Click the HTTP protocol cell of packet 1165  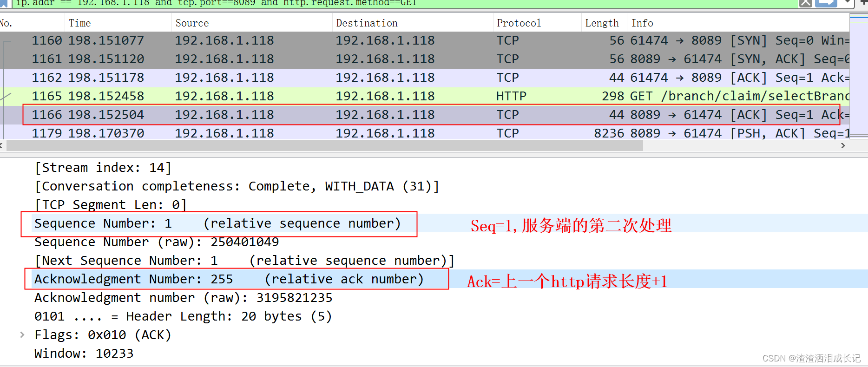(511, 96)
